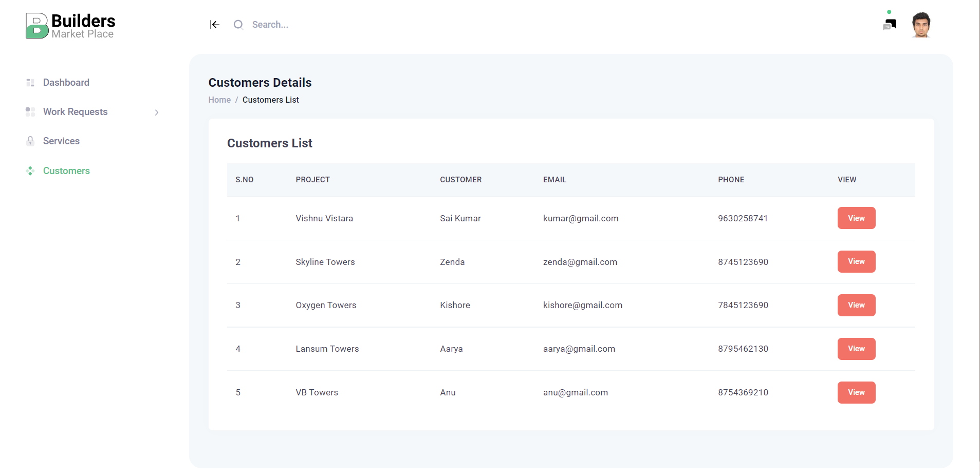Click View button for VB Towers
The image size is (980, 476).
click(856, 392)
